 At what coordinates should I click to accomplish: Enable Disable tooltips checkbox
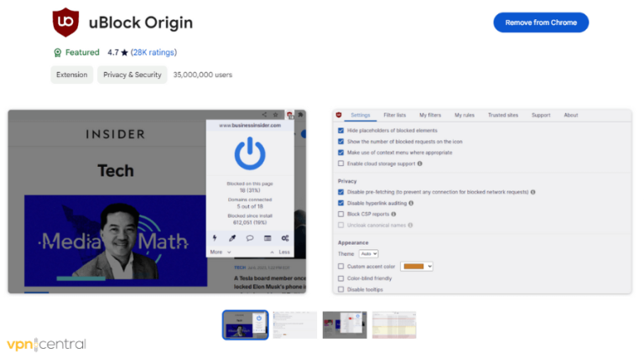(341, 289)
